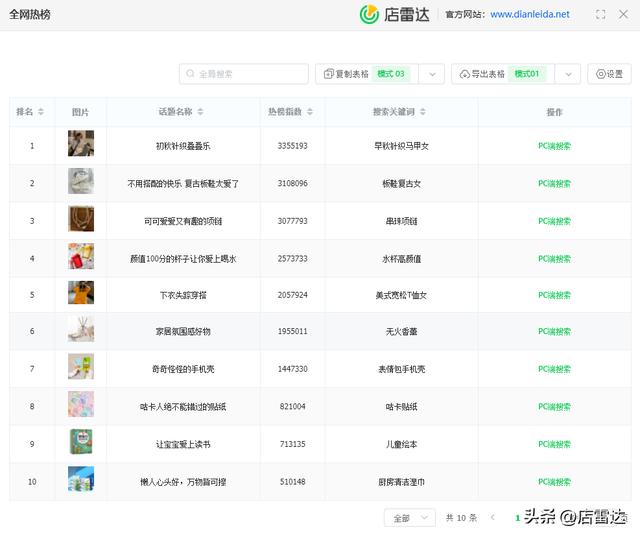Click PC端搜索 for 初秋针织叠叠乐 row
640x539 pixels.
(554, 146)
